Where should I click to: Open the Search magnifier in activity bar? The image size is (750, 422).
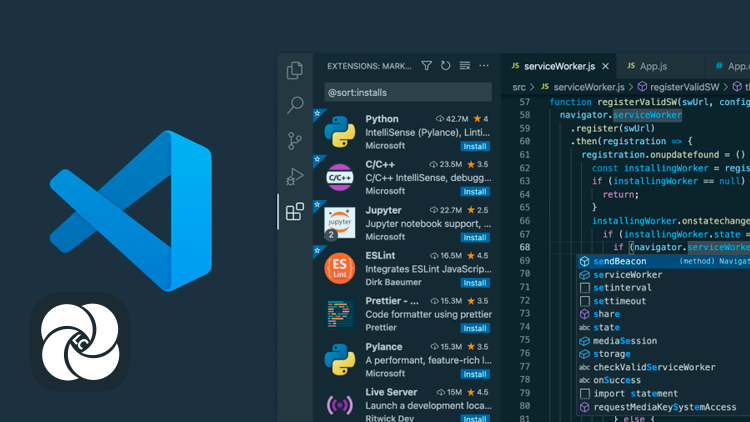tap(295, 105)
